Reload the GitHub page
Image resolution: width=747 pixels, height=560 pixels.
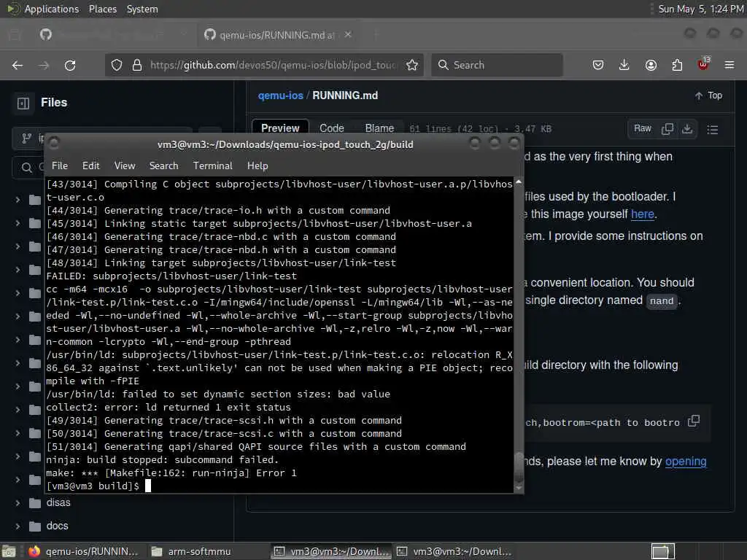(x=70, y=65)
